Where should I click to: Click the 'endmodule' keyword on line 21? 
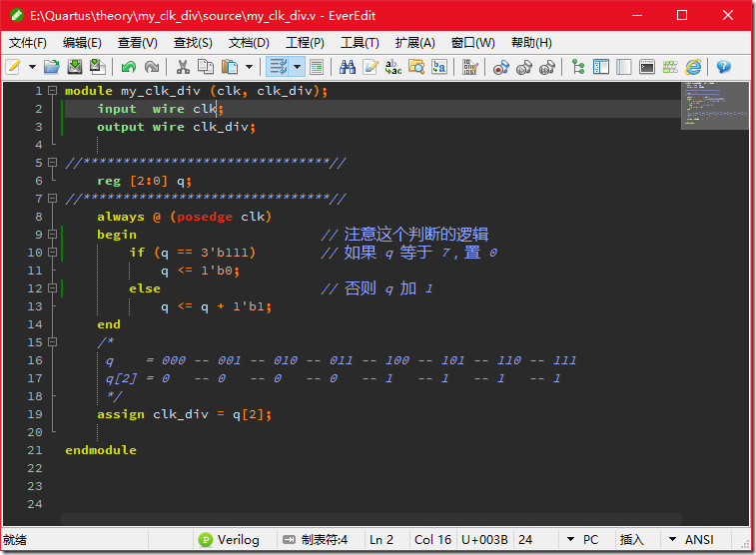tap(101, 450)
